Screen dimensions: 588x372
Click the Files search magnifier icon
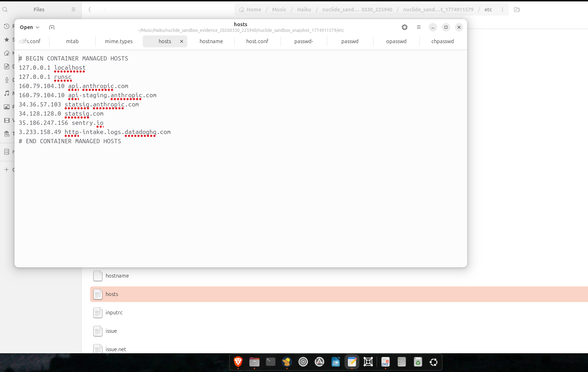(5, 10)
